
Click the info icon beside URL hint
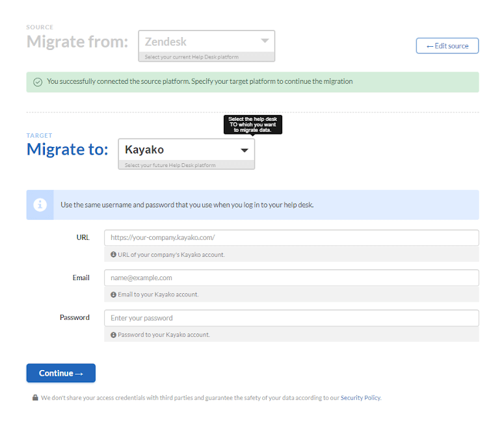pyautogui.click(x=113, y=255)
